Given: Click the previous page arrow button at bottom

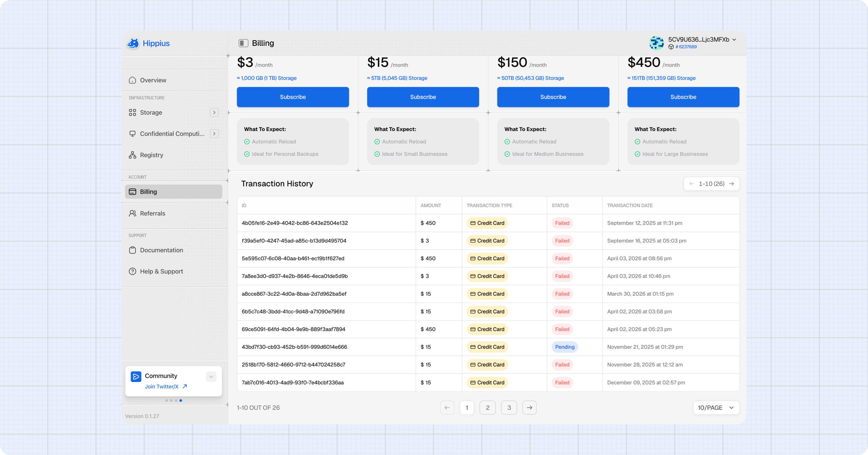Looking at the screenshot, I should coord(447,408).
